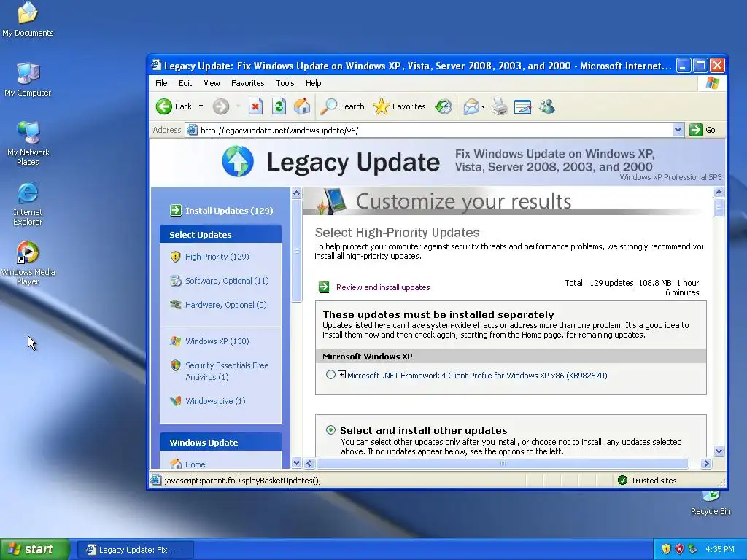Open Hardware, Optional (0) updates

[x=226, y=305]
